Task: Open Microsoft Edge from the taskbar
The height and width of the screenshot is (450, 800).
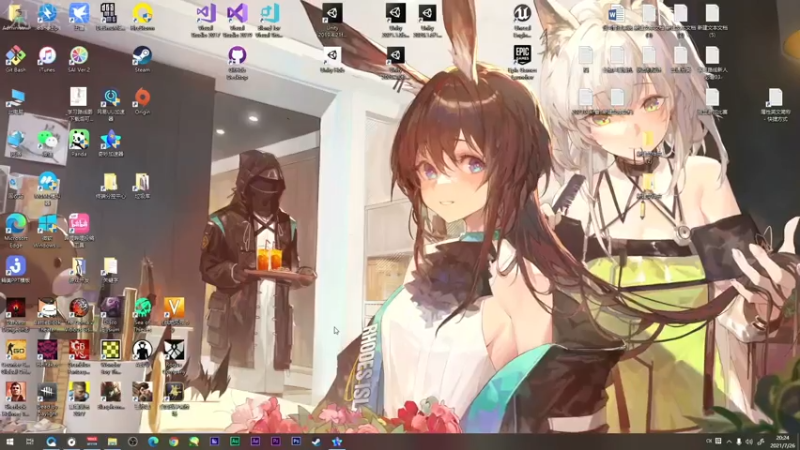Action: (153, 442)
